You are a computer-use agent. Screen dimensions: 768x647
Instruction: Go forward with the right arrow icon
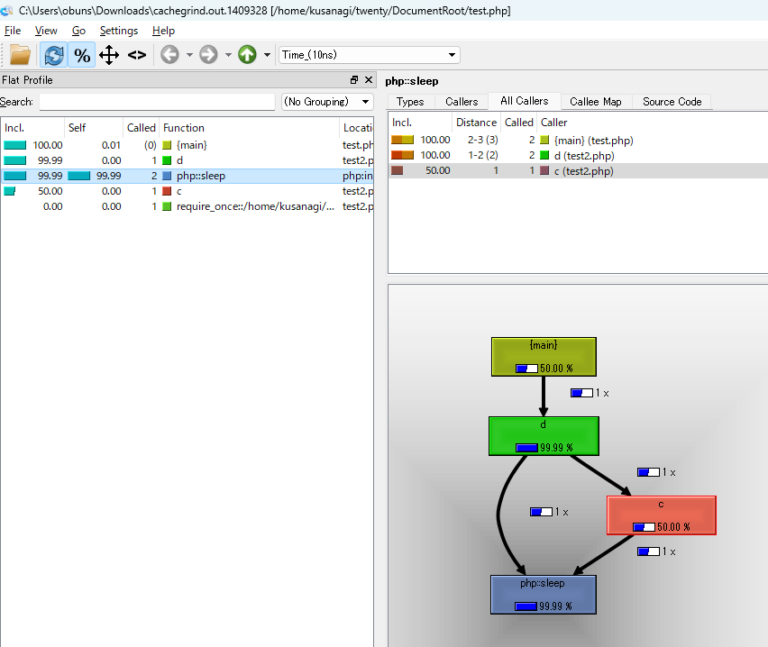coord(208,55)
